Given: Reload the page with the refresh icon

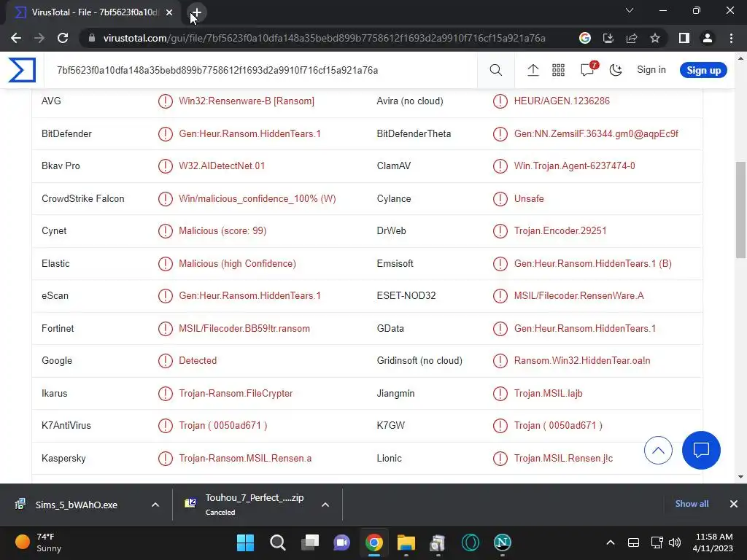Looking at the screenshot, I should [x=63, y=38].
